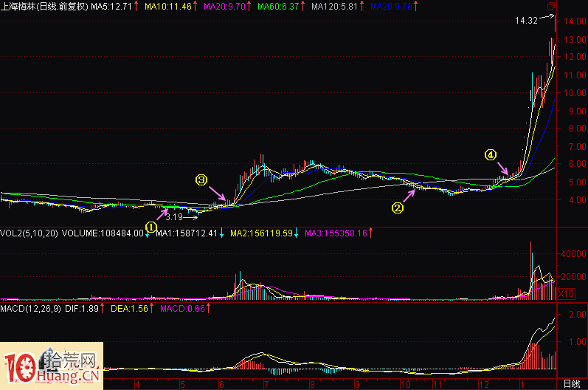
Task: Click the blue MA20:9.70 indicator label
Action: click(x=391, y=7)
